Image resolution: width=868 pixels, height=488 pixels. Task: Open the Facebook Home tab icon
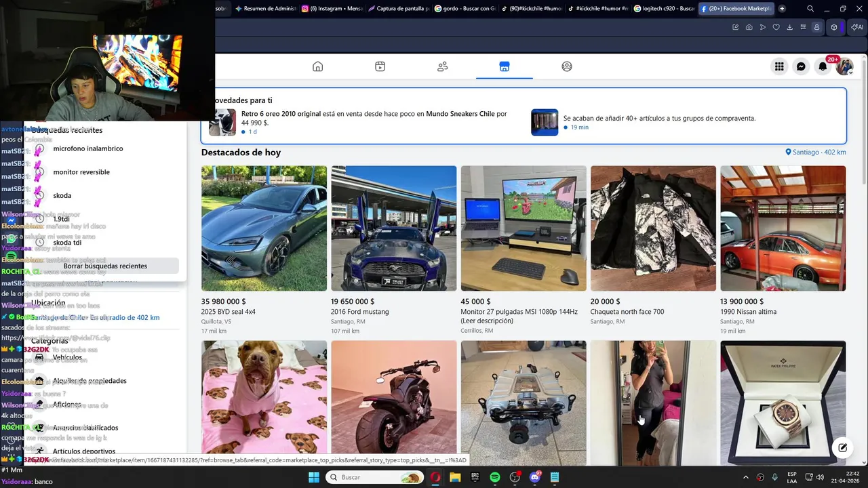(317, 66)
